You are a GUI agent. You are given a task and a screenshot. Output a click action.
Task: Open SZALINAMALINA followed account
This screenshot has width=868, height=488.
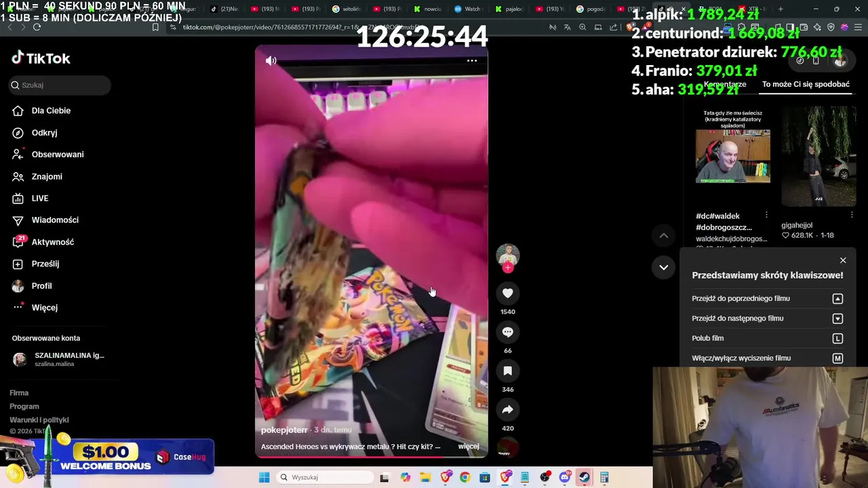[58, 359]
